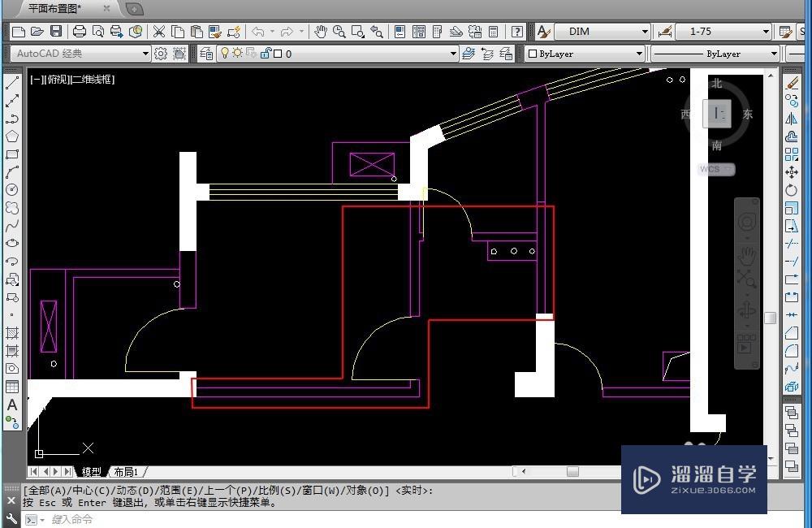Select the Erase tool at top right
This screenshot has width=812, height=528.
pyautogui.click(x=791, y=83)
